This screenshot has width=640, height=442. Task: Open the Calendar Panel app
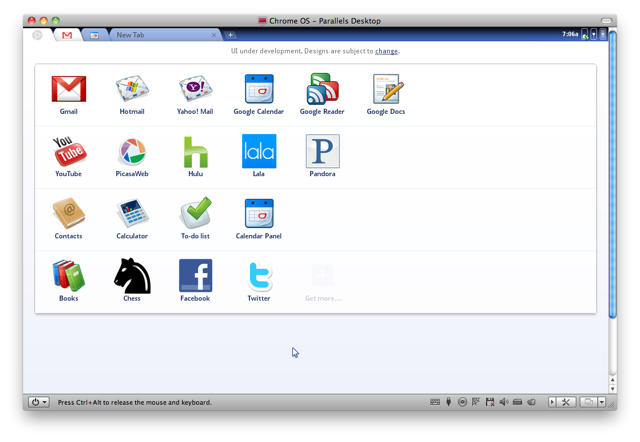point(259,213)
